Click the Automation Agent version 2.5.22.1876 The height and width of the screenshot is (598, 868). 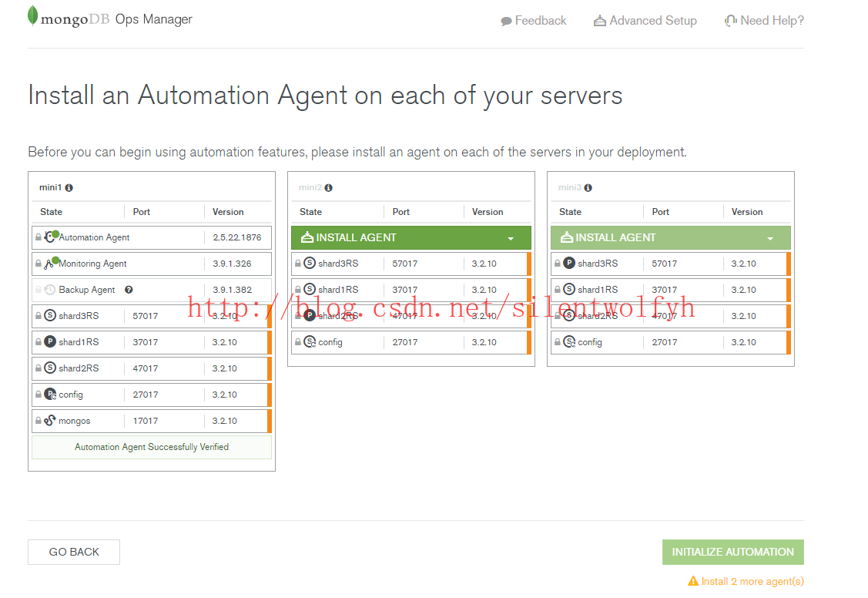pyautogui.click(x=237, y=237)
